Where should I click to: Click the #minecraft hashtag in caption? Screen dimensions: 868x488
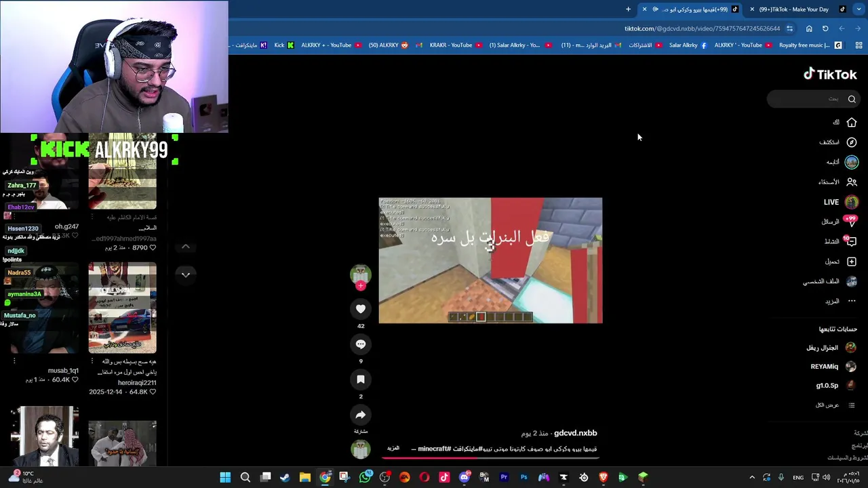coord(434,449)
